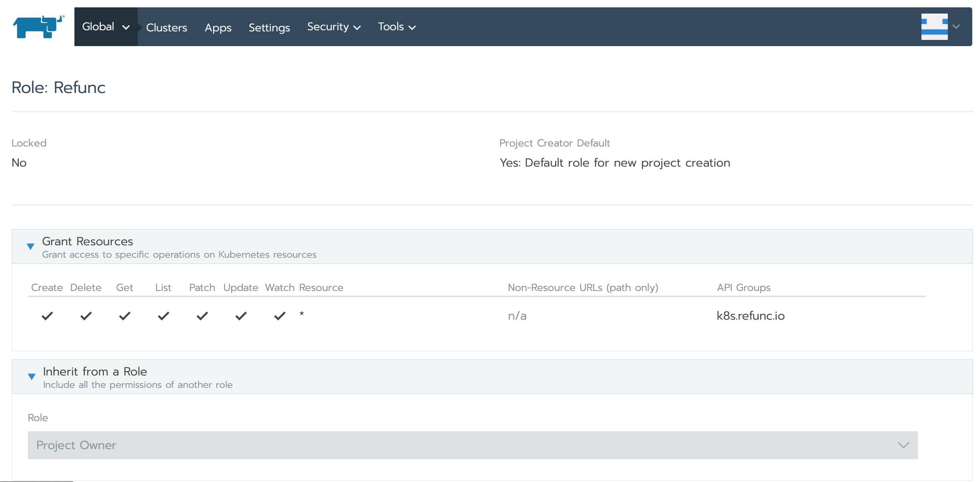This screenshot has height=482, width=980.
Task: Collapse the Grant Resources section triangle
Action: tap(31, 246)
